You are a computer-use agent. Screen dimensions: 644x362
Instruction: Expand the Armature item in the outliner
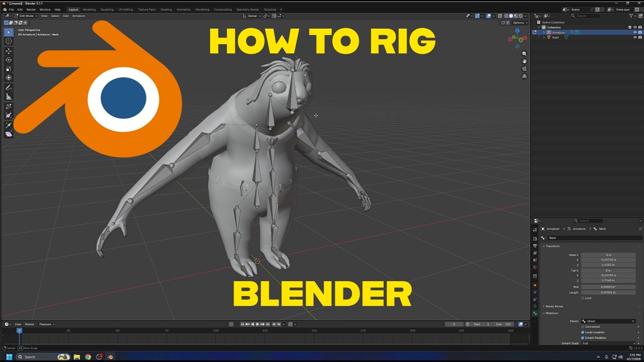(x=544, y=32)
